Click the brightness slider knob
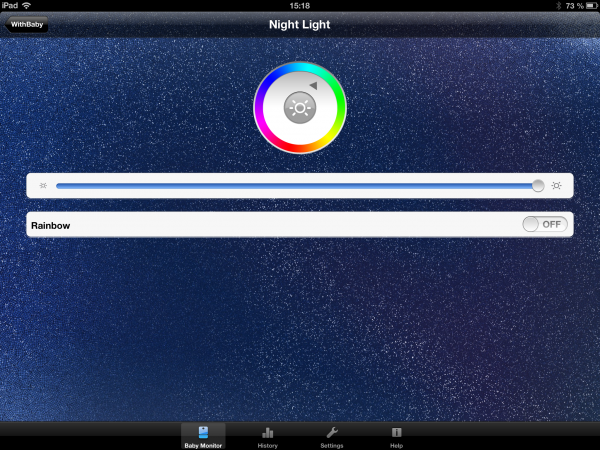 (x=538, y=186)
